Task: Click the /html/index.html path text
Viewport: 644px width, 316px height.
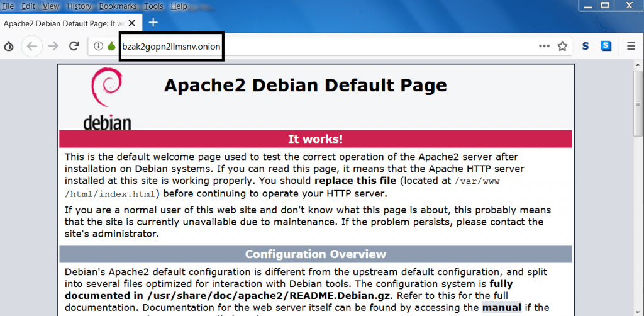Action: pos(110,193)
